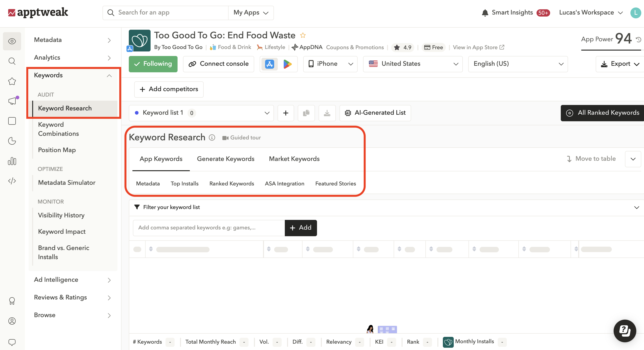
Task: Click the App Power history icon
Action: pos(639,39)
